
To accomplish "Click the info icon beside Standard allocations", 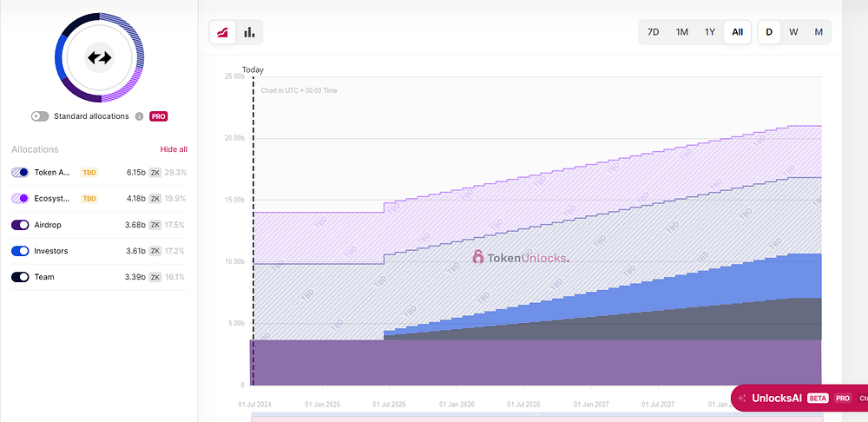I will [x=140, y=116].
